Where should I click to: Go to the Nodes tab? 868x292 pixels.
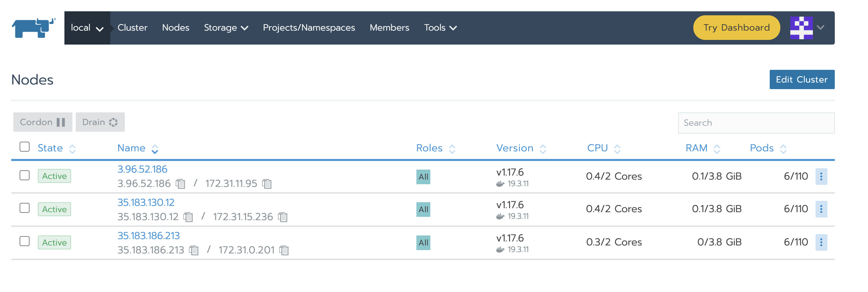pyautogui.click(x=176, y=28)
